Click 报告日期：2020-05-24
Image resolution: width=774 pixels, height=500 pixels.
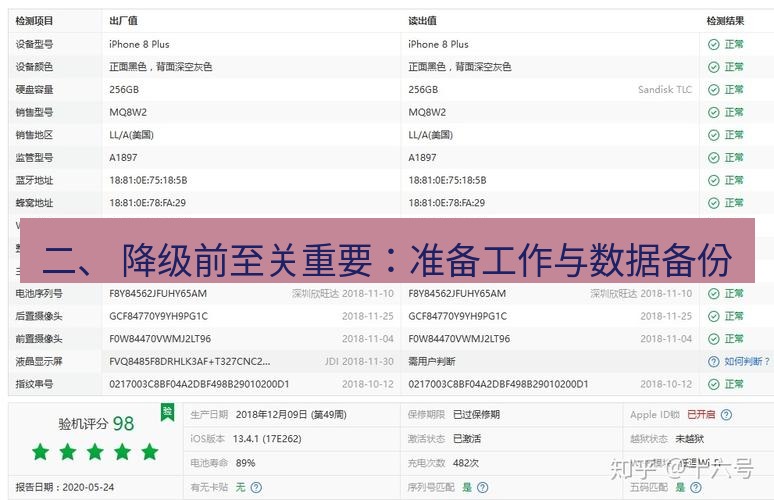tap(65, 488)
